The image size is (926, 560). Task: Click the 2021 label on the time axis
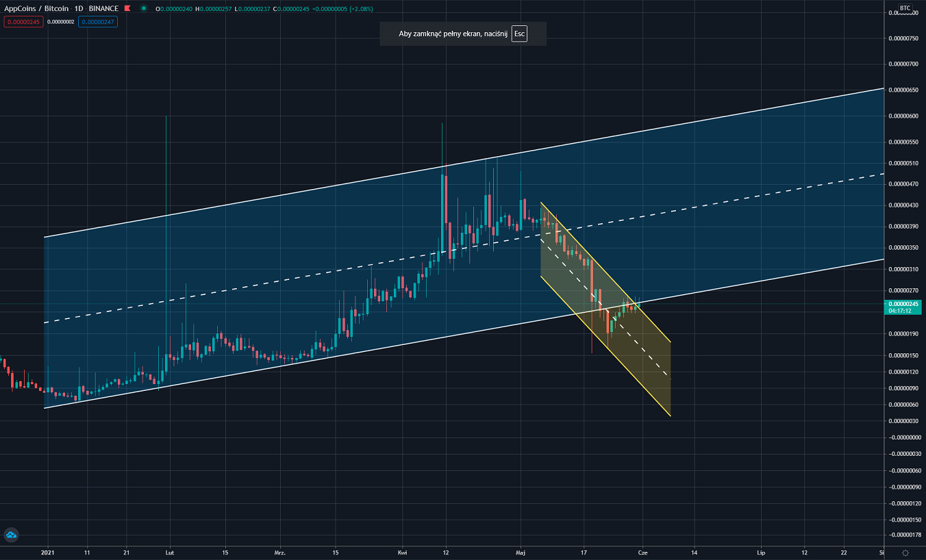pos(48,552)
